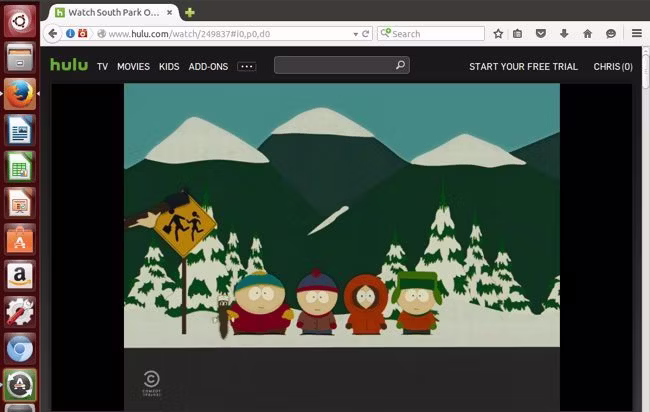Click the Firefox icon in the dock
The image size is (650, 412).
coord(19,94)
